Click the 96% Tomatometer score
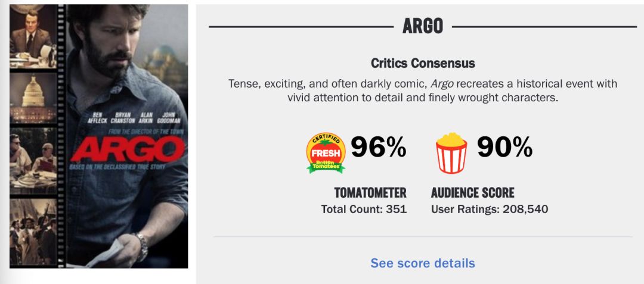This screenshot has height=284, width=644. (378, 148)
